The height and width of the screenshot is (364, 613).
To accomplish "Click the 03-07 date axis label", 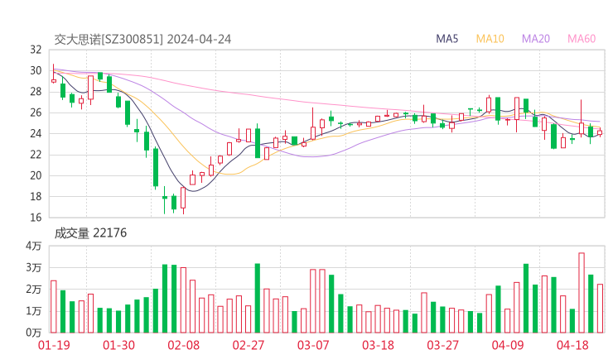I will (x=313, y=345).
